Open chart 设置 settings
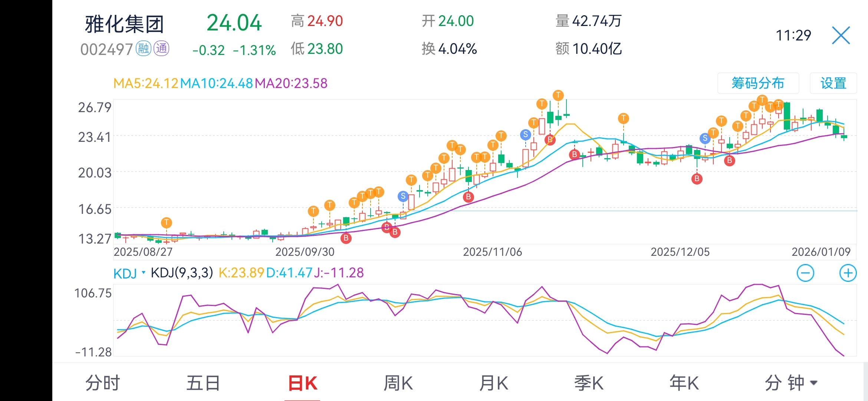868x401 pixels. point(833,83)
